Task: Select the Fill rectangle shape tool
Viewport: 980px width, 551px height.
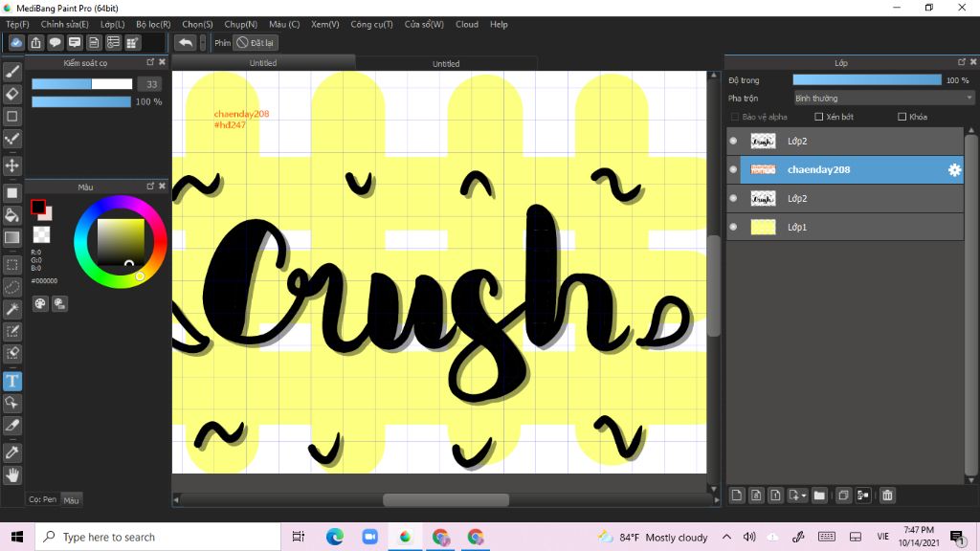Action: (x=11, y=193)
